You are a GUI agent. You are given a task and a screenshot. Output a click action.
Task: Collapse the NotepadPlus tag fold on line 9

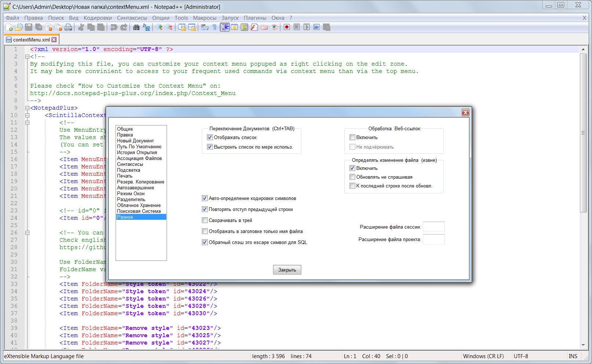(27, 108)
